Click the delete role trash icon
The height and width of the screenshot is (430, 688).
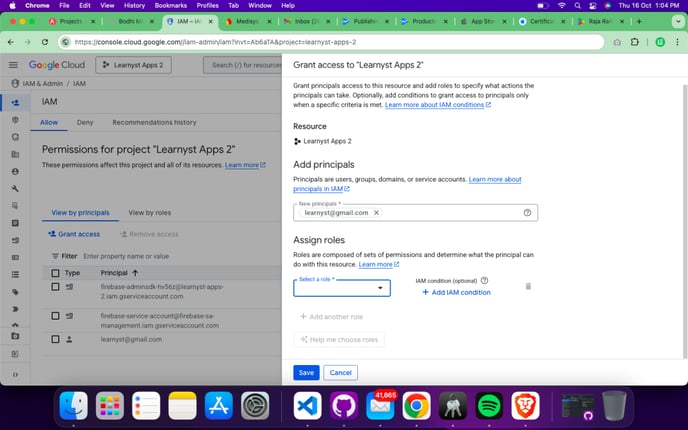[x=528, y=287]
